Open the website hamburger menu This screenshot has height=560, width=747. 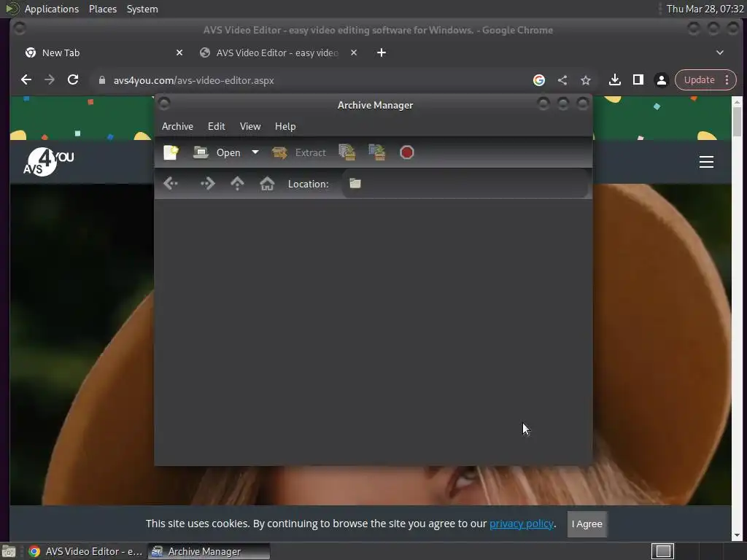click(x=706, y=162)
